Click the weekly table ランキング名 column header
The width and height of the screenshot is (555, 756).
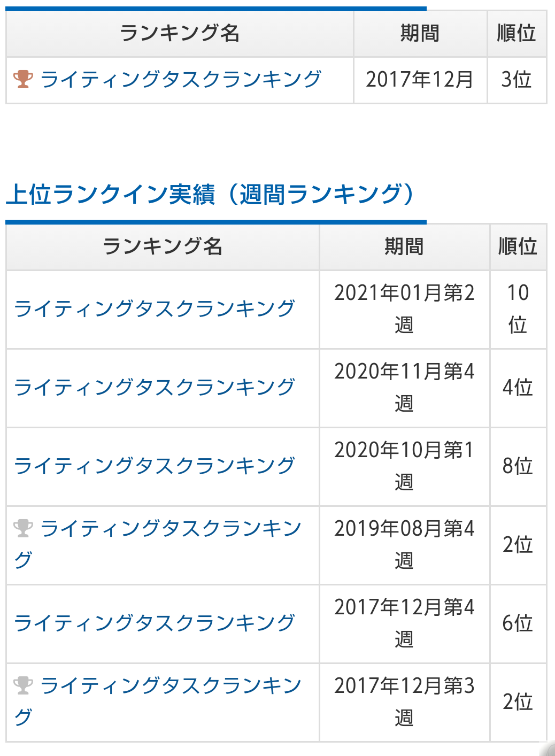coord(163,246)
